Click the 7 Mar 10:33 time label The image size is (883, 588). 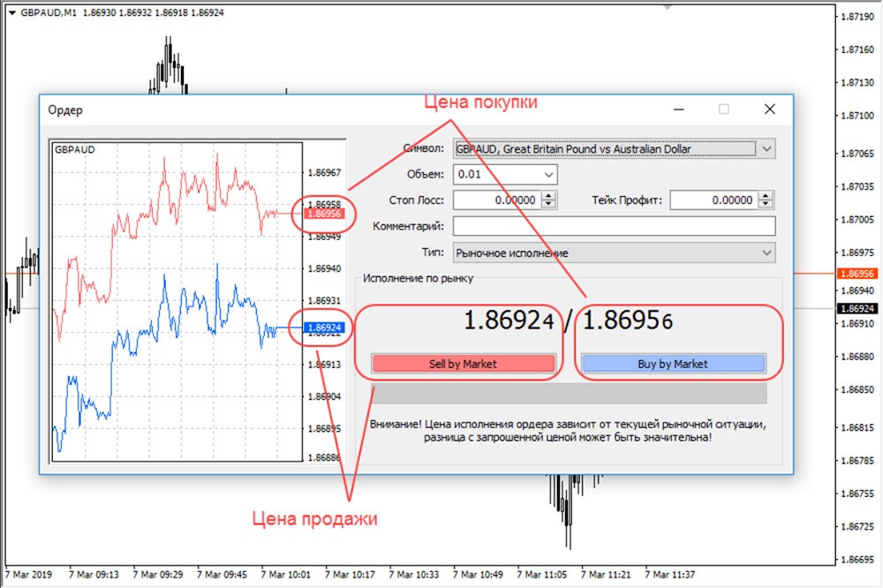coord(414,575)
